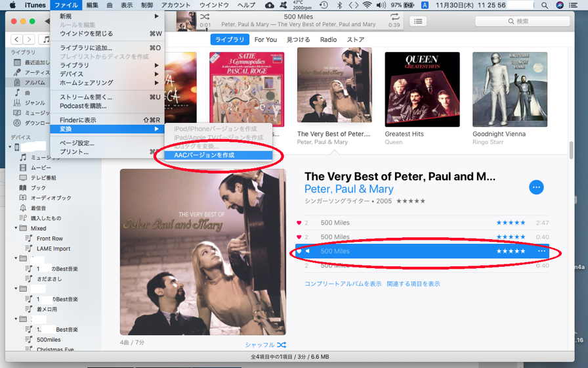Choose Finderに表示
Screen dimensions: 588x368
(x=107, y=120)
